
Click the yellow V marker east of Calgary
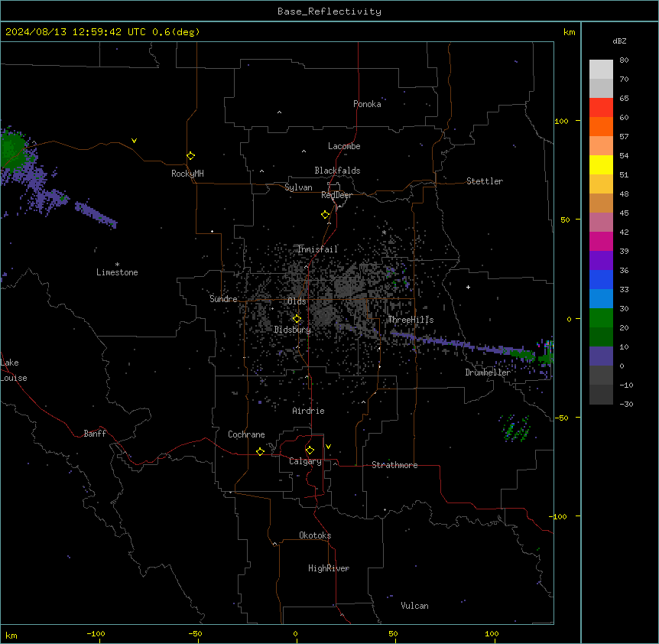pos(328,447)
